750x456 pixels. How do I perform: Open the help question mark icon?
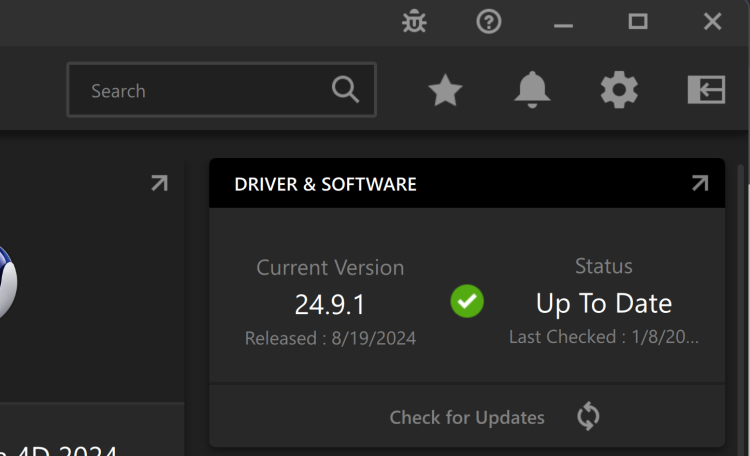click(489, 21)
